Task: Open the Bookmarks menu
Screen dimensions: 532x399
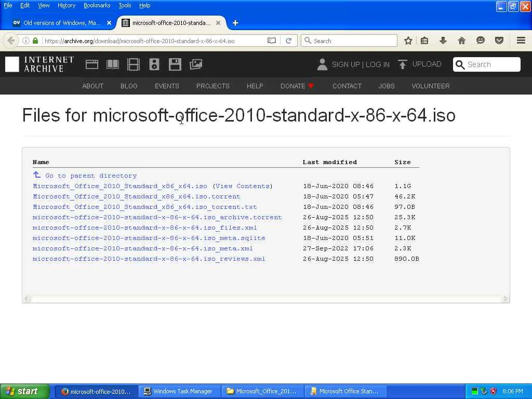Action: coord(97,5)
